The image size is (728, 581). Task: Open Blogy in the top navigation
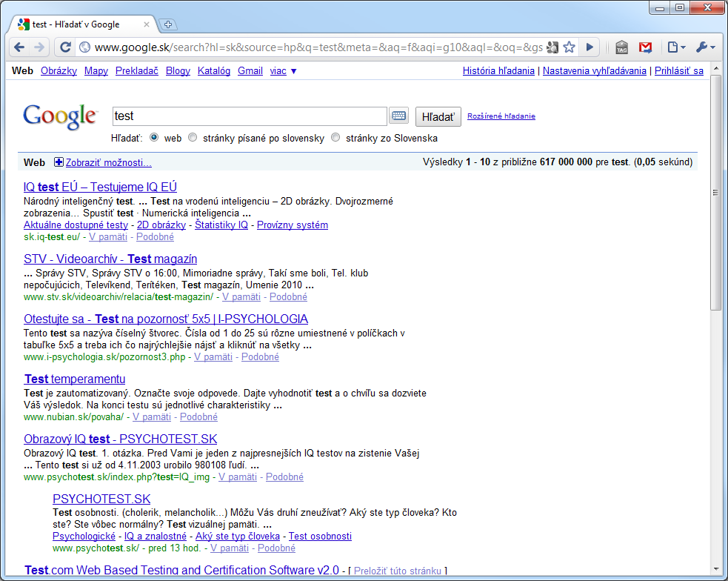pos(178,71)
